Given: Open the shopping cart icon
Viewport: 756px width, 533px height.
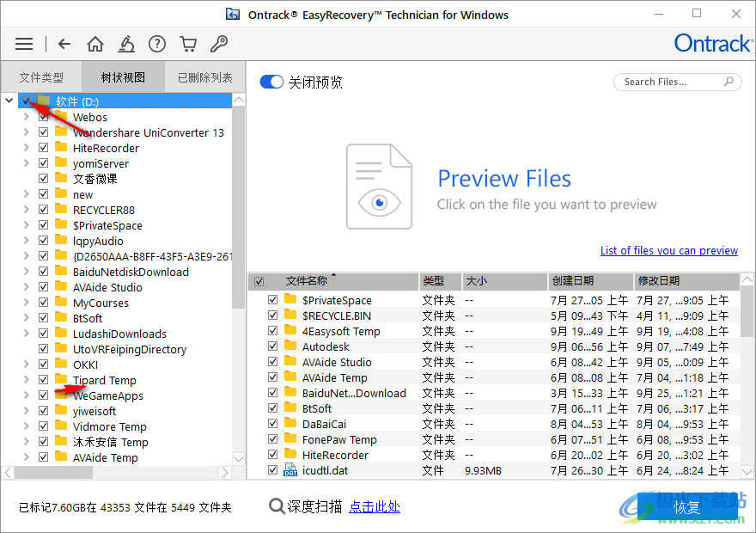Looking at the screenshot, I should pyautogui.click(x=188, y=44).
